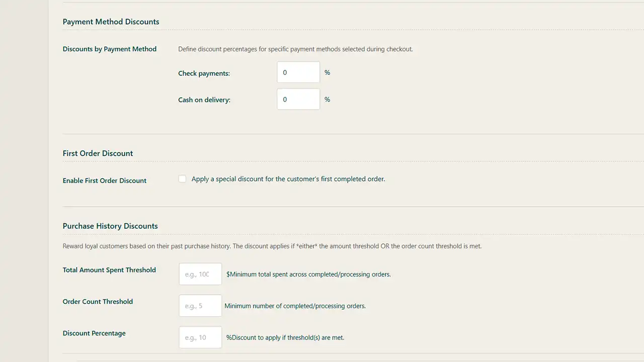Click the "Cash on delivery:" label

[x=204, y=100]
